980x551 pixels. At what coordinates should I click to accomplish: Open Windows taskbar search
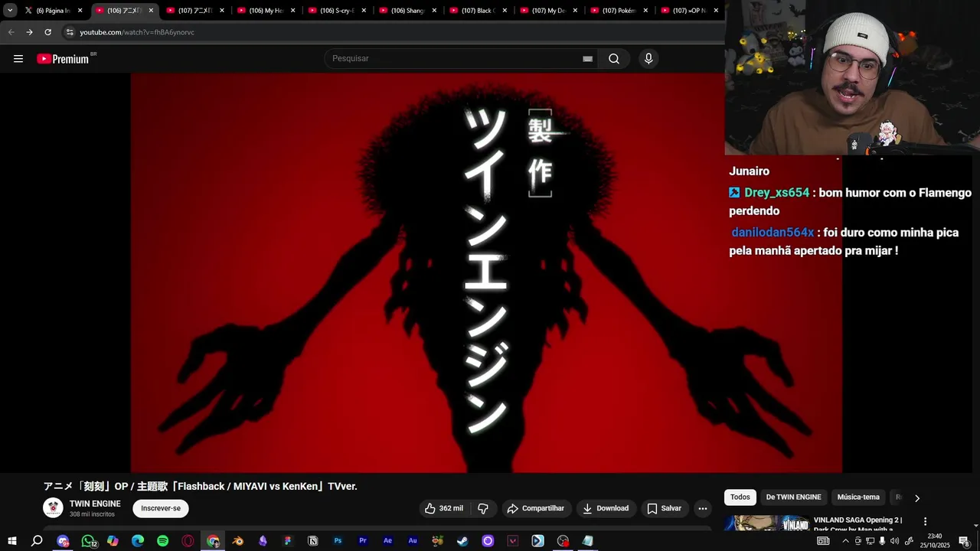(37, 541)
